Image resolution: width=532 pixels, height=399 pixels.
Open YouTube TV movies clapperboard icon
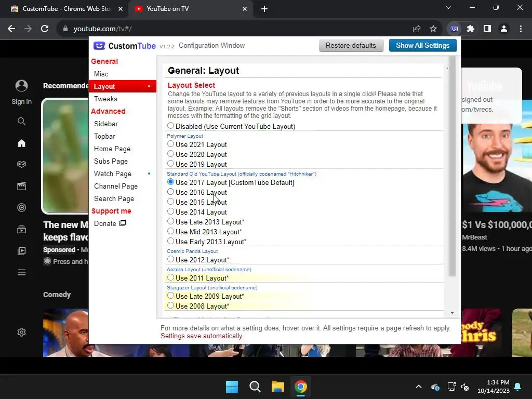pos(21,186)
